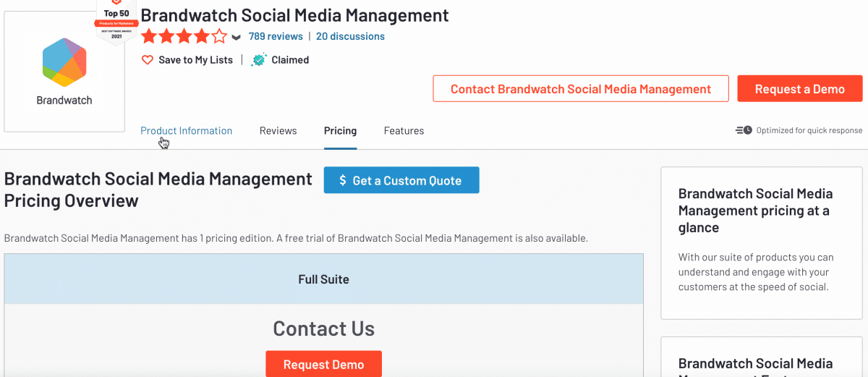Viewport: 868px width, 377px height.
Task: Click Request Demo under Contact Us
Action: (323, 364)
